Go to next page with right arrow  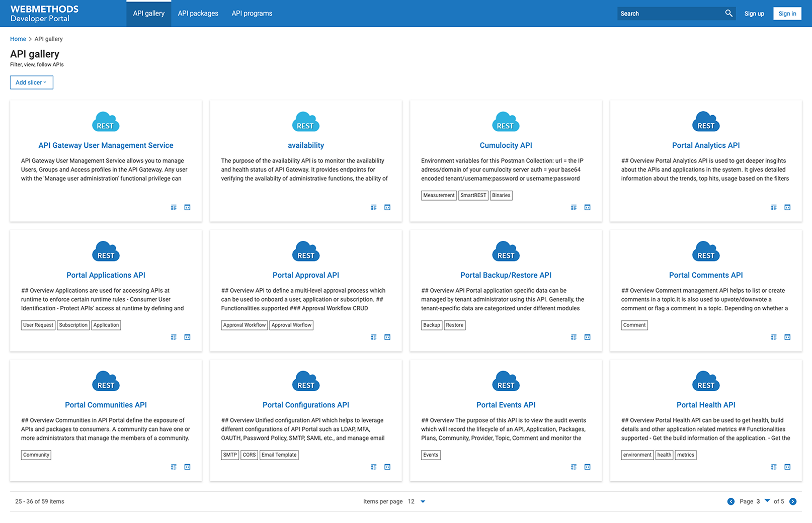pos(793,501)
